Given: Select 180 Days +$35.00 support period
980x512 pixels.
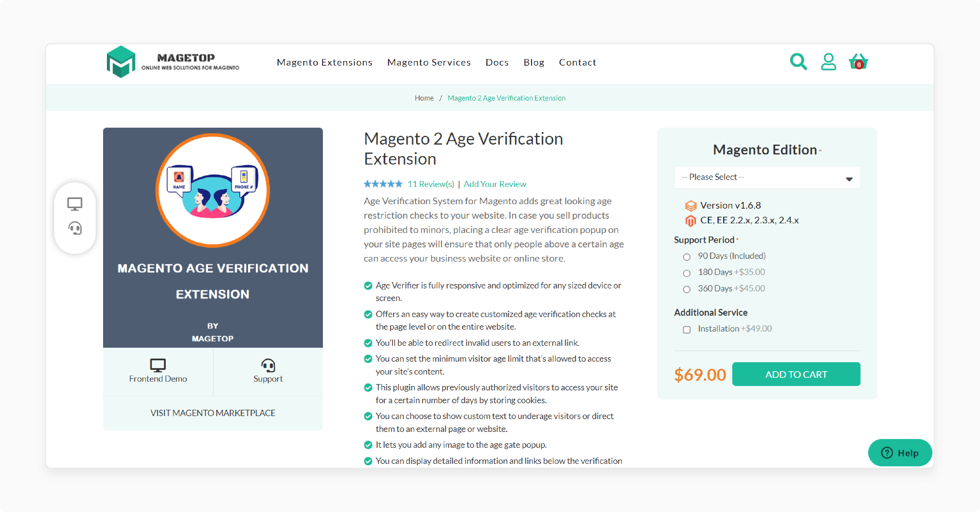Looking at the screenshot, I should click(x=686, y=273).
